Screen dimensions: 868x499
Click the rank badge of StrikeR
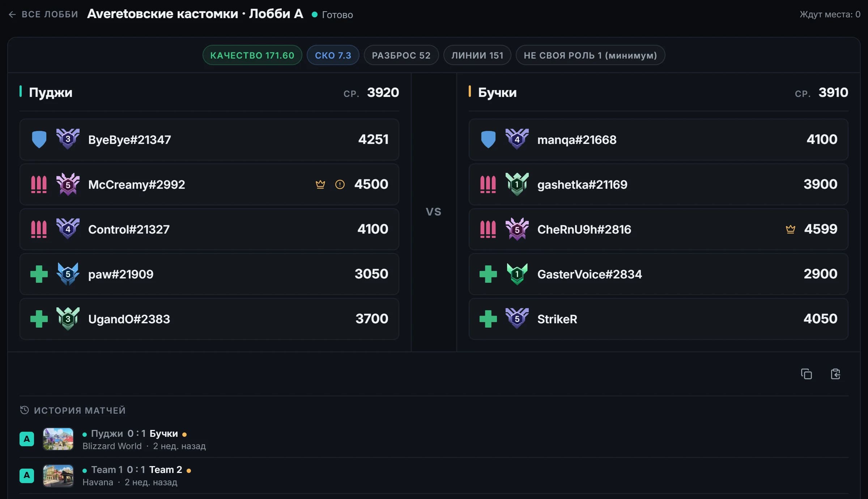point(517,319)
